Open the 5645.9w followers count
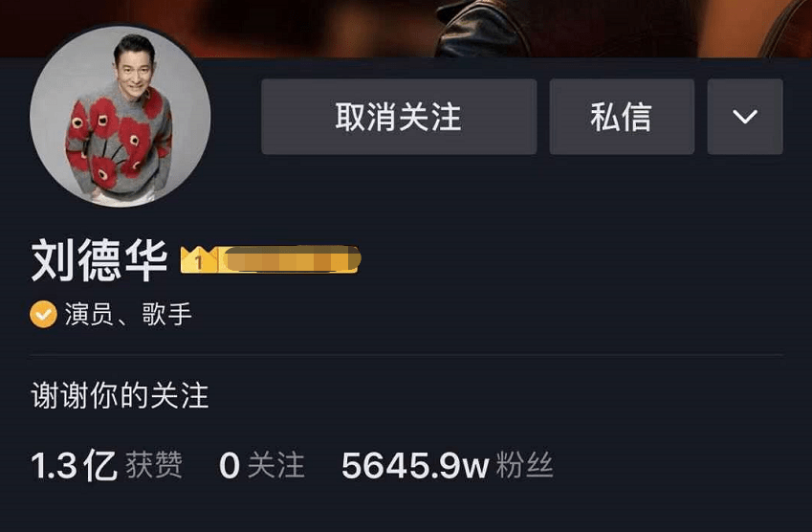The height and width of the screenshot is (532, 812). click(x=415, y=465)
